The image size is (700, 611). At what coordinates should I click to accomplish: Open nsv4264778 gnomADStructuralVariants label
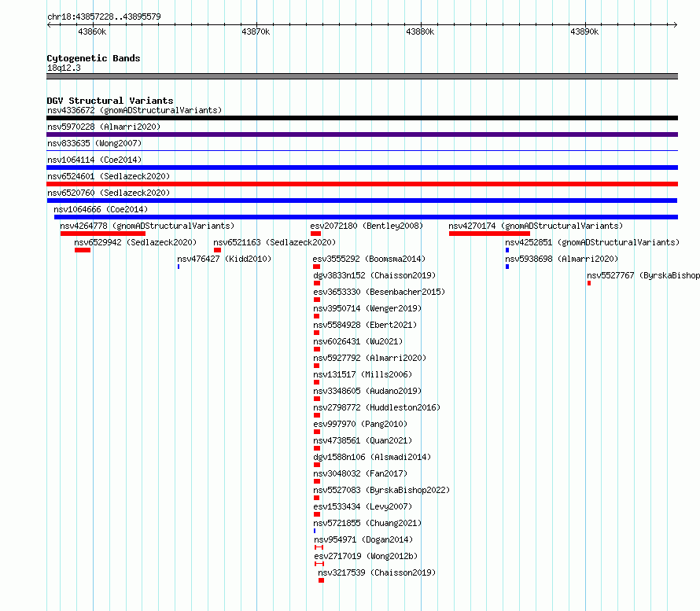[x=147, y=226]
